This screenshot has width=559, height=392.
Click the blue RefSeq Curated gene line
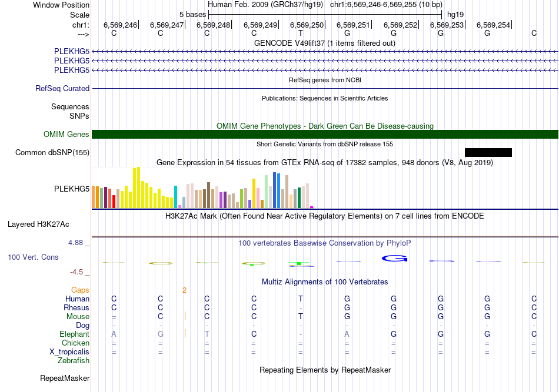point(325,88)
